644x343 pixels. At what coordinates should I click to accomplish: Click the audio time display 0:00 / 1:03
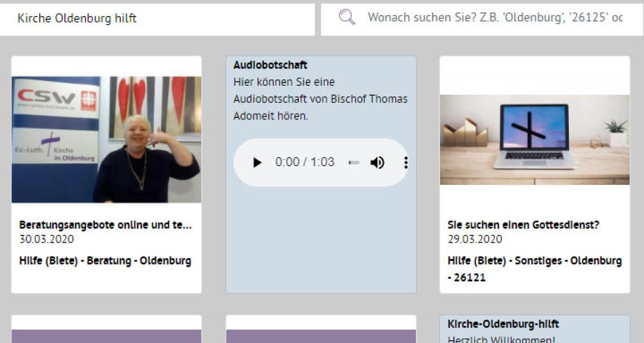tap(304, 162)
